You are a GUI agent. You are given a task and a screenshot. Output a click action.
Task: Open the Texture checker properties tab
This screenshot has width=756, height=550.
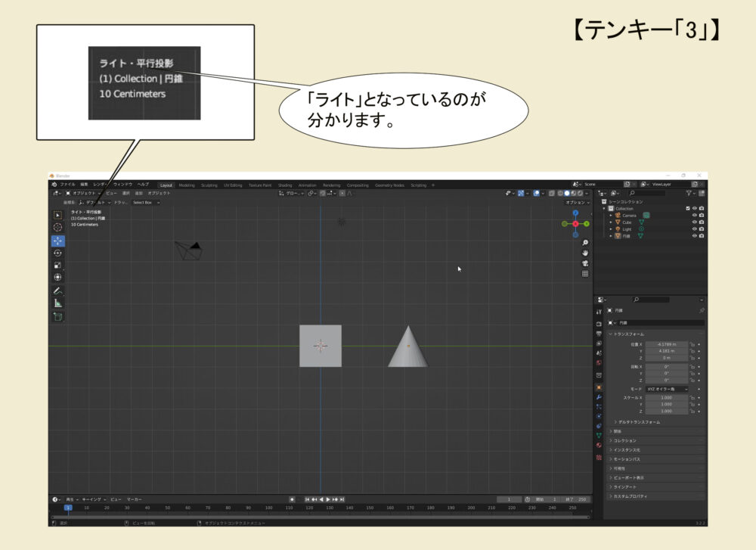click(599, 457)
